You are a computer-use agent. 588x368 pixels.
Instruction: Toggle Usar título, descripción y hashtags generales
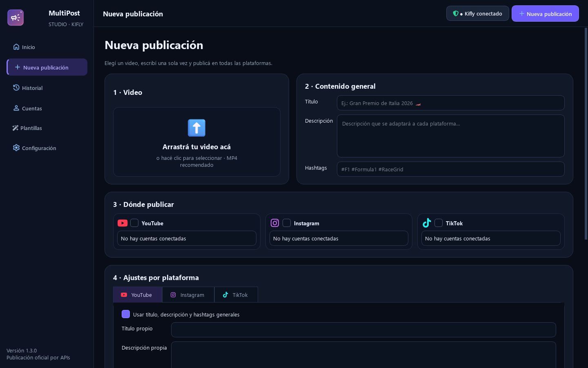[126, 314]
